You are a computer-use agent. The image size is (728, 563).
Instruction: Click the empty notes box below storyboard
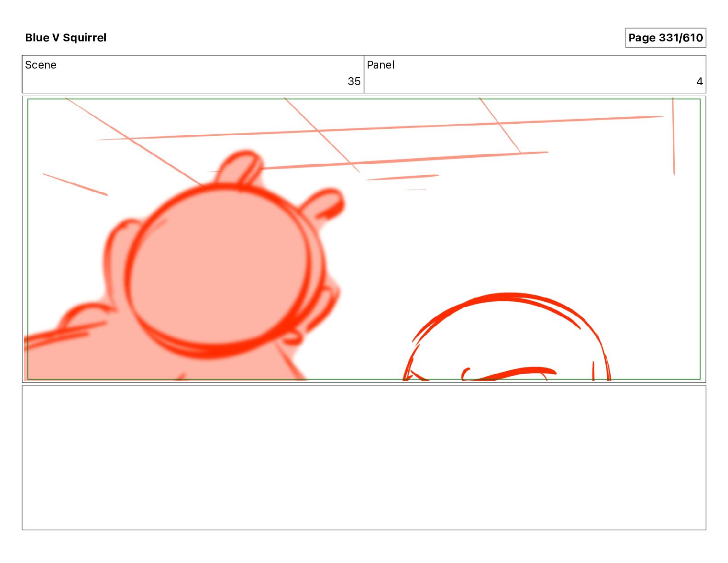click(x=364, y=458)
